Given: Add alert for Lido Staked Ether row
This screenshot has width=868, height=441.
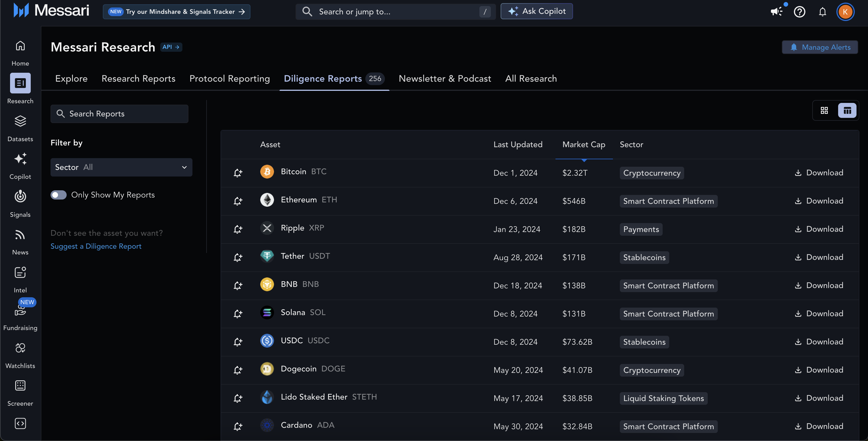Looking at the screenshot, I should click(x=238, y=398).
